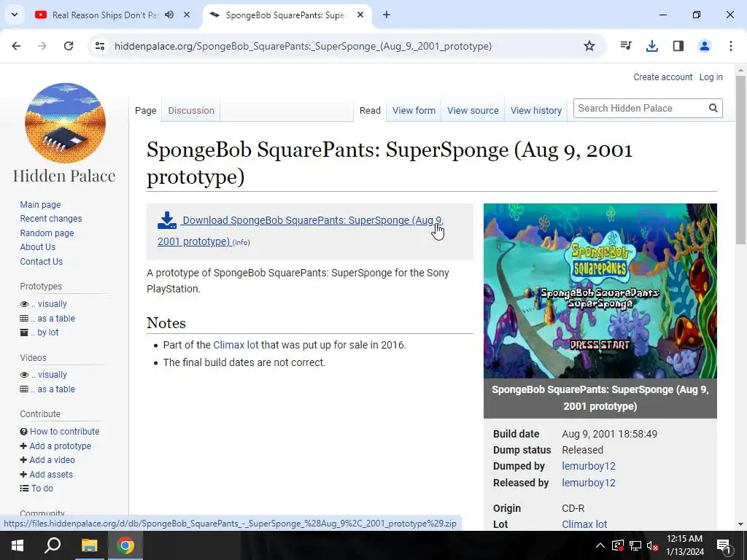Bookmark this page with the star icon

pyautogui.click(x=589, y=46)
